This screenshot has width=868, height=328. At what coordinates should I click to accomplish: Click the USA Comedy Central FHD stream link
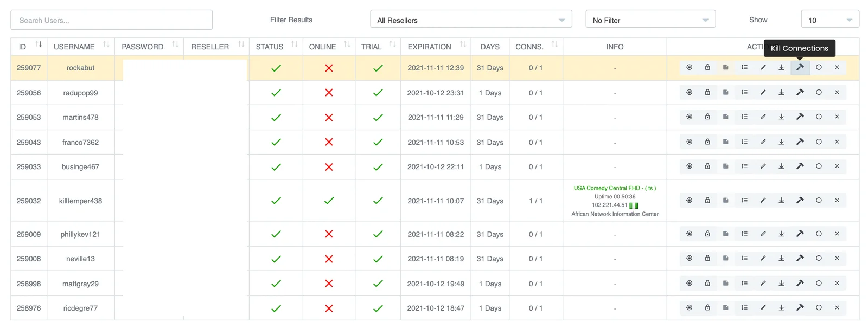pos(615,188)
